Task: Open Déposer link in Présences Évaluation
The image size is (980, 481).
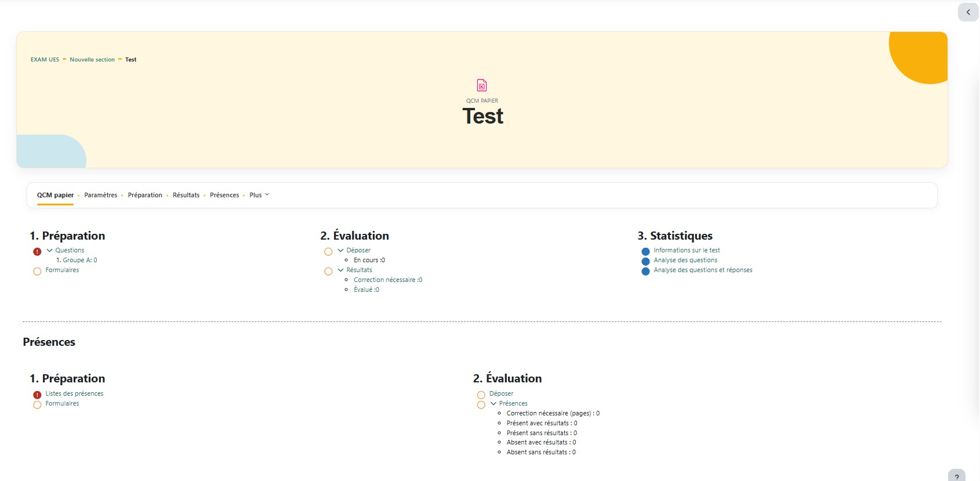Action: pyautogui.click(x=501, y=394)
